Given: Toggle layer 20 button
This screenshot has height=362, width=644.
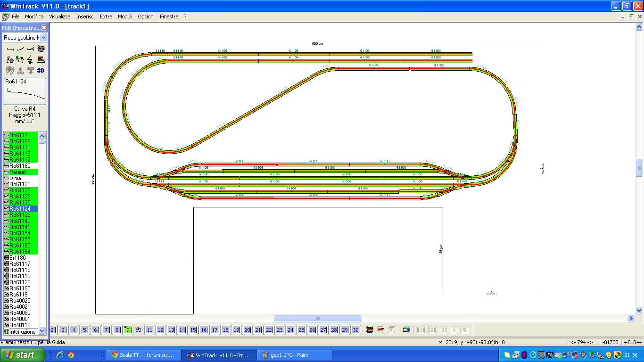Looking at the screenshot, I should click(x=247, y=330).
